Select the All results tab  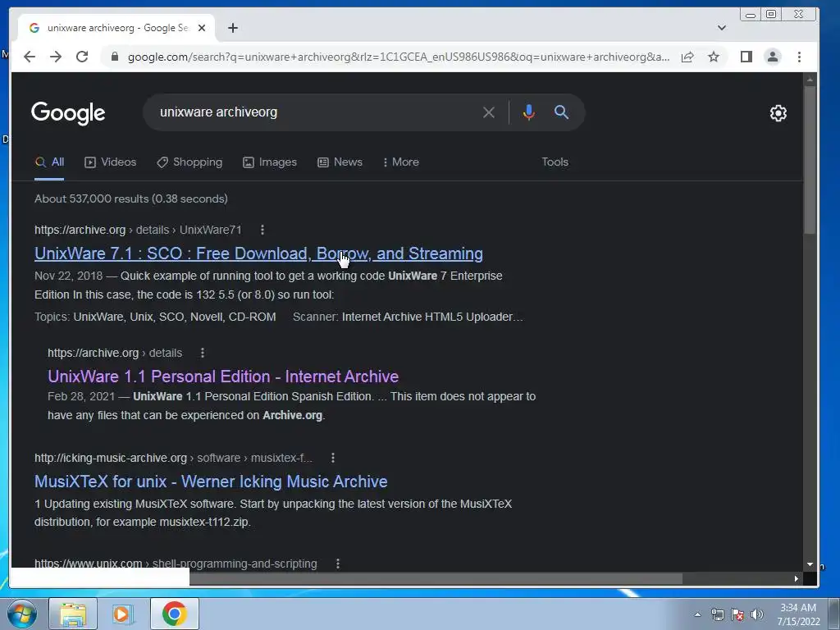pyautogui.click(x=49, y=162)
